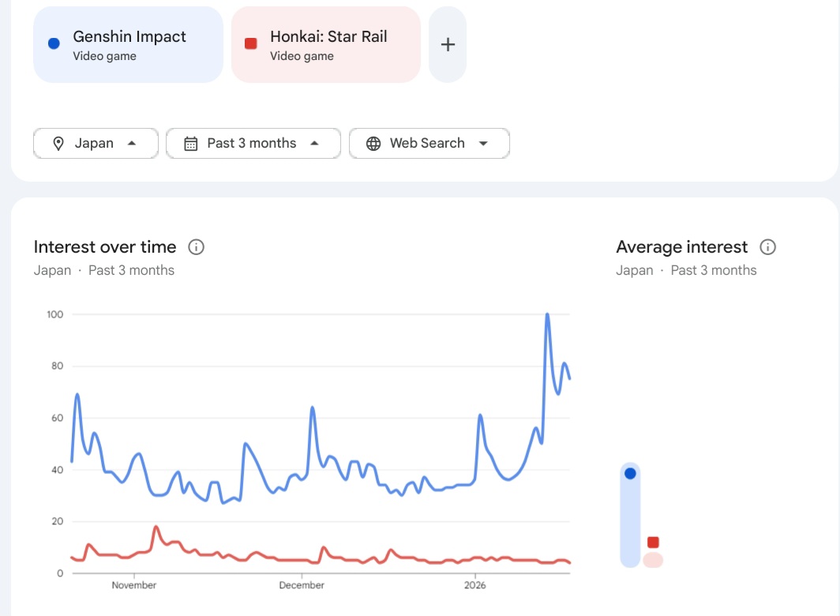Expand the Japan region dropdown arrow
The height and width of the screenshot is (616, 840).
[132, 143]
